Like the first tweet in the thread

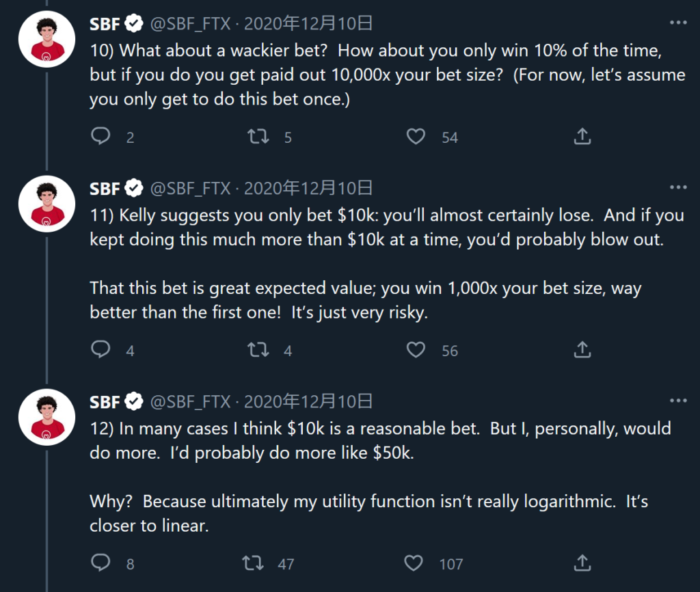pos(415,137)
